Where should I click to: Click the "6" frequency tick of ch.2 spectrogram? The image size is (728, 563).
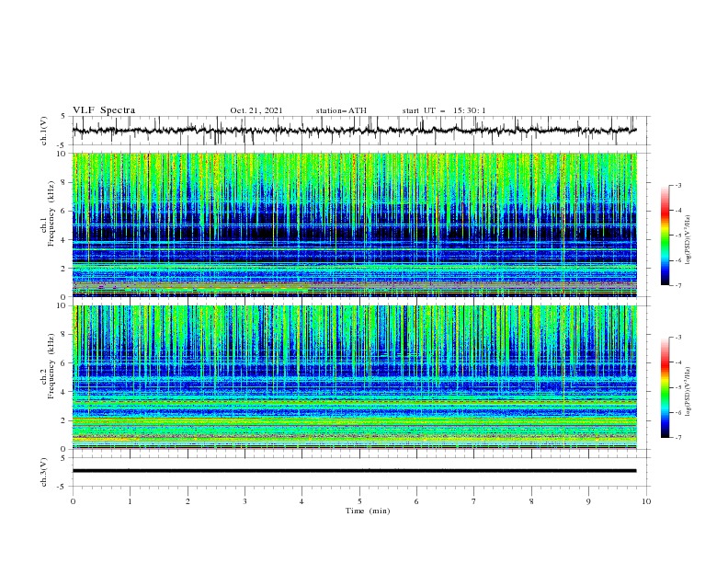65,363
